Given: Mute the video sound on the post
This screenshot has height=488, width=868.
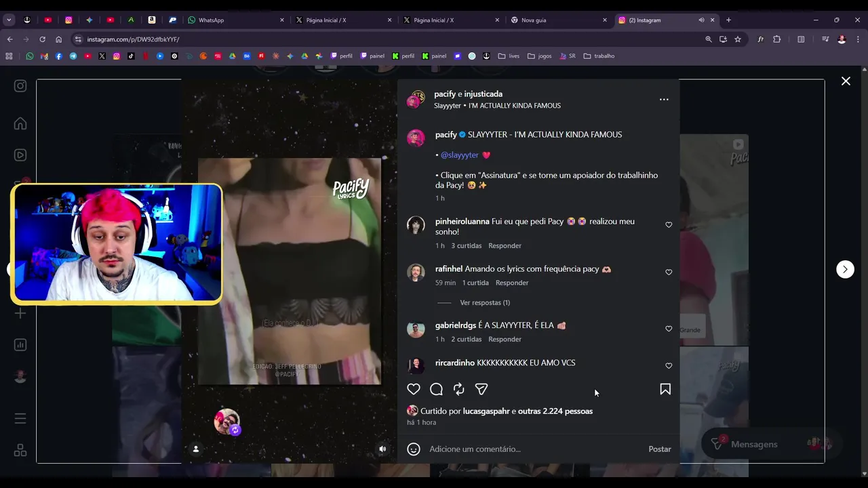Looking at the screenshot, I should pyautogui.click(x=382, y=449).
